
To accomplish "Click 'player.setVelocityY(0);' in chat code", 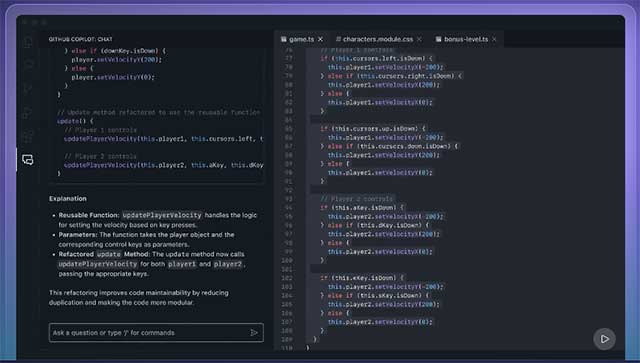I will tap(113, 77).
